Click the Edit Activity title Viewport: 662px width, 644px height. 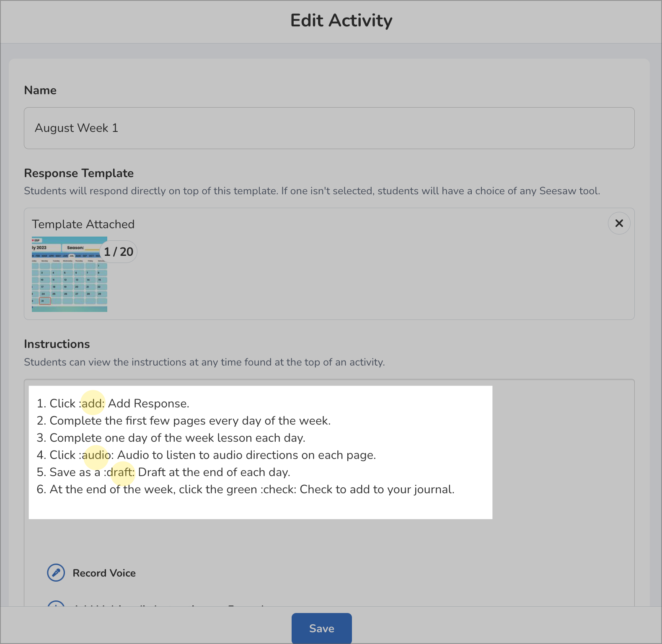coord(341,20)
